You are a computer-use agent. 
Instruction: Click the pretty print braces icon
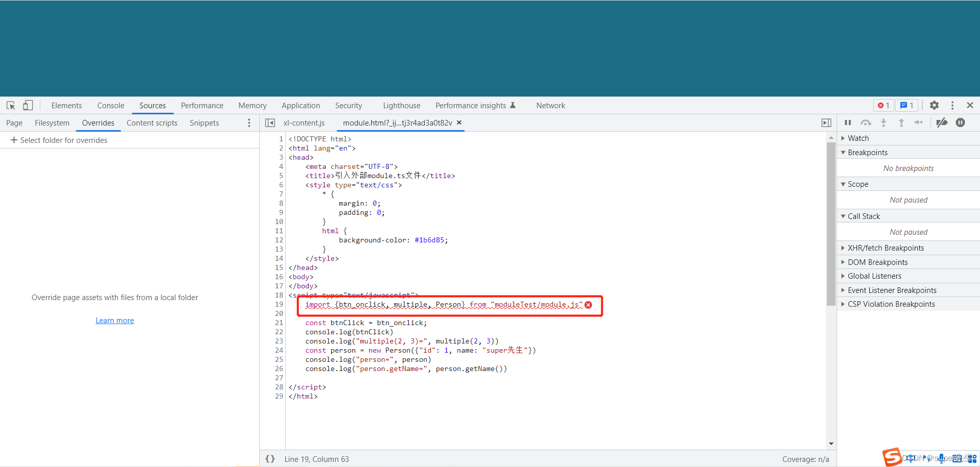[x=270, y=459]
